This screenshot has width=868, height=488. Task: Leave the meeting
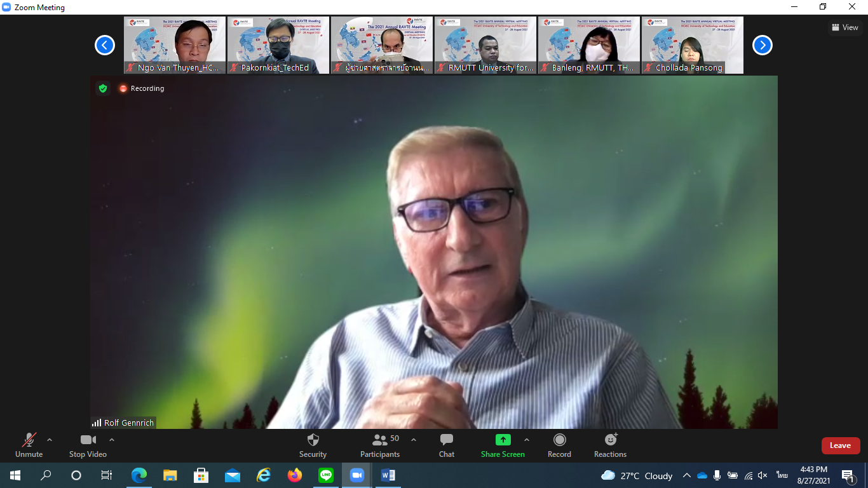840,445
